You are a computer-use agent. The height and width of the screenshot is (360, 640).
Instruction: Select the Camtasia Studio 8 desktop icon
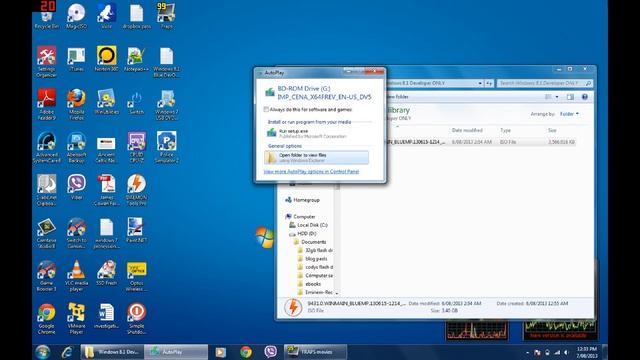[x=47, y=233]
